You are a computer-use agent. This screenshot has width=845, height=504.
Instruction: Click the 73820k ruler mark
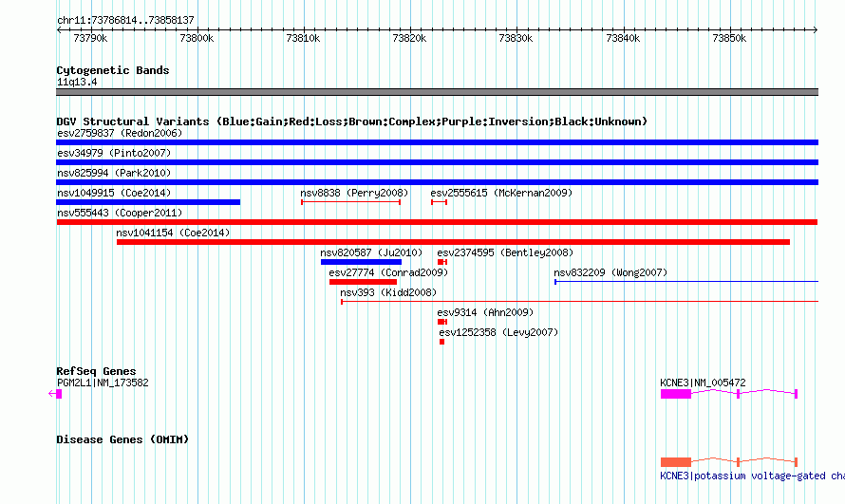point(409,38)
